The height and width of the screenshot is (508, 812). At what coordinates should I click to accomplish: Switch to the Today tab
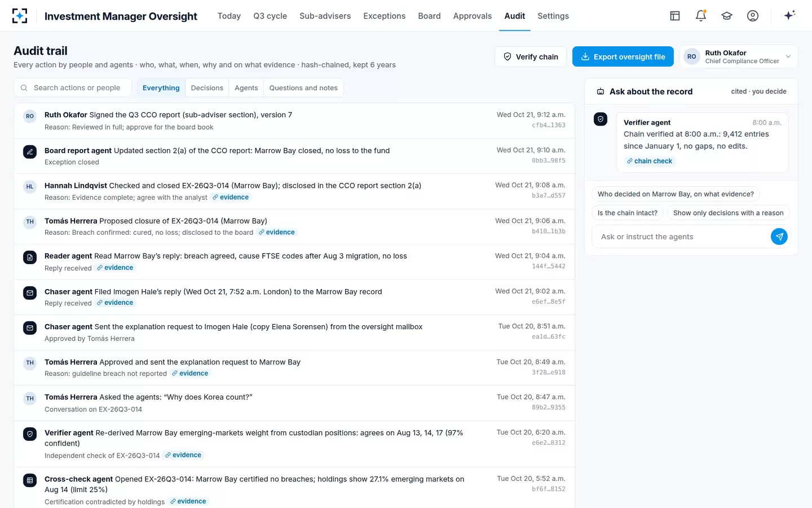click(x=229, y=16)
